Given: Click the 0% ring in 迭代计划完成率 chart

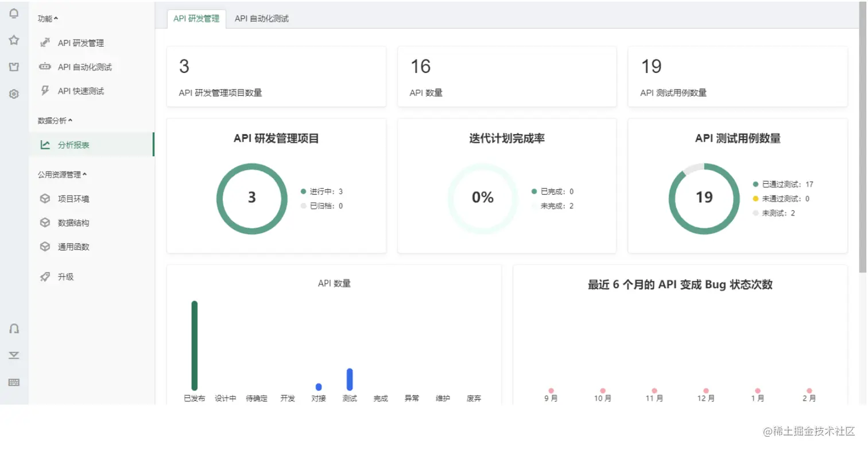Looking at the screenshot, I should (x=483, y=199).
